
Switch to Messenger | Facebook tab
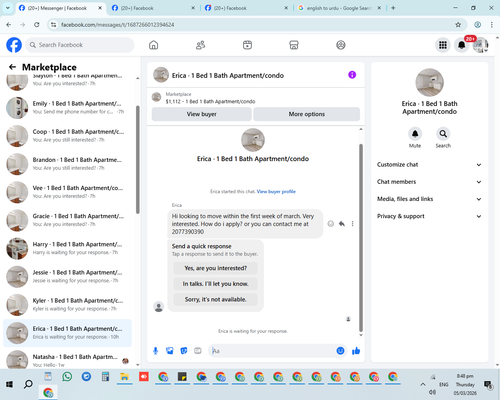click(61, 8)
